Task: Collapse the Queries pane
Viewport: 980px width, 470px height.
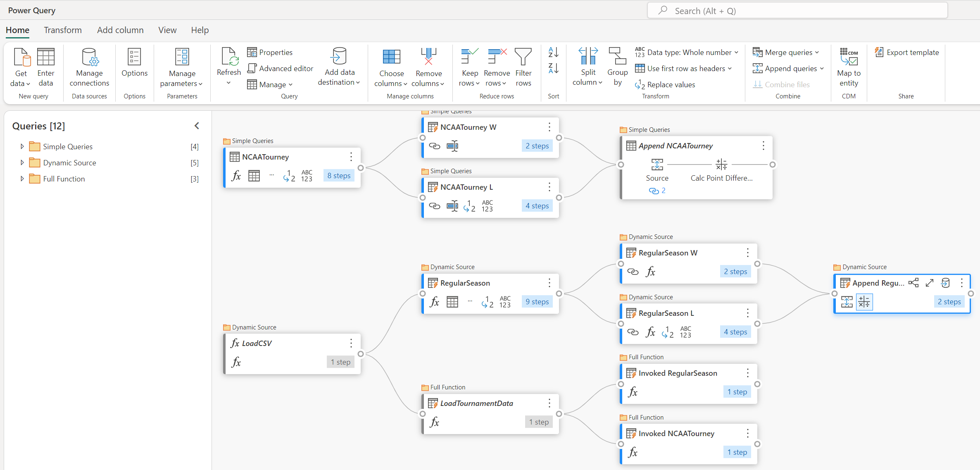Action: (197, 126)
